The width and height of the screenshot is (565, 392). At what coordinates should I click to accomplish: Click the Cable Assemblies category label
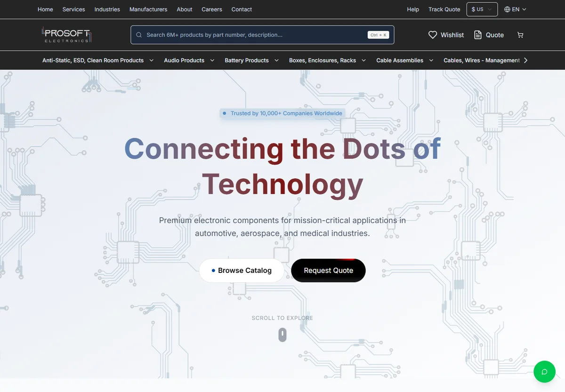coord(400,60)
